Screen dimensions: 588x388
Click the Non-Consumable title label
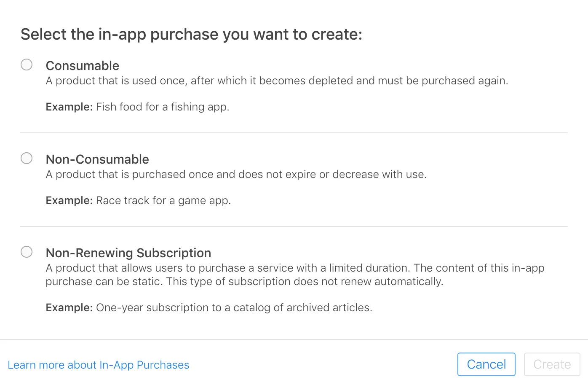[97, 159]
